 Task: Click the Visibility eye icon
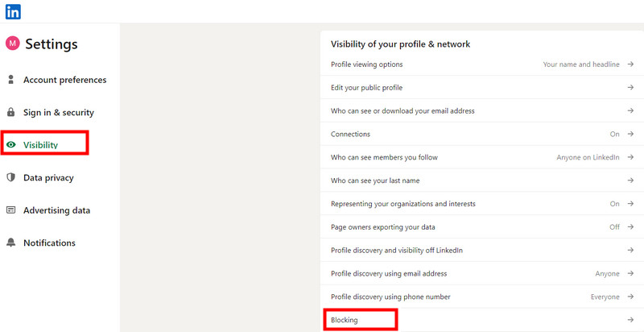(x=11, y=145)
